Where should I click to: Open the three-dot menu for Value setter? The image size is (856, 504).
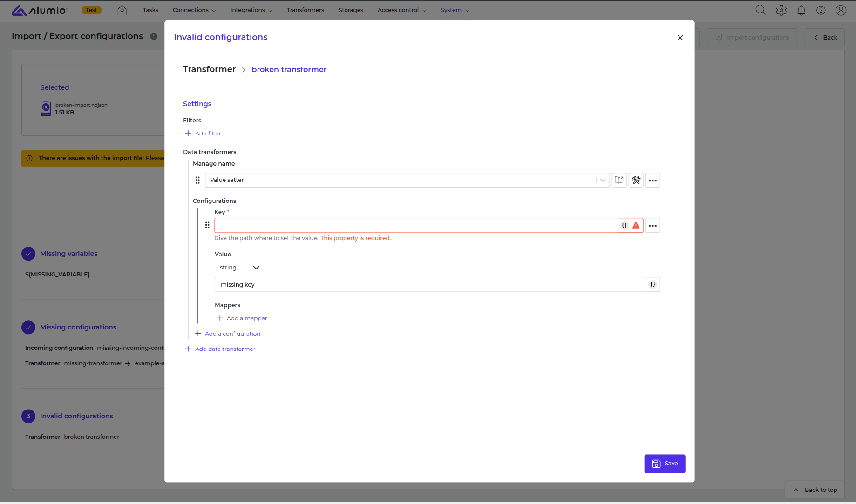coord(652,180)
